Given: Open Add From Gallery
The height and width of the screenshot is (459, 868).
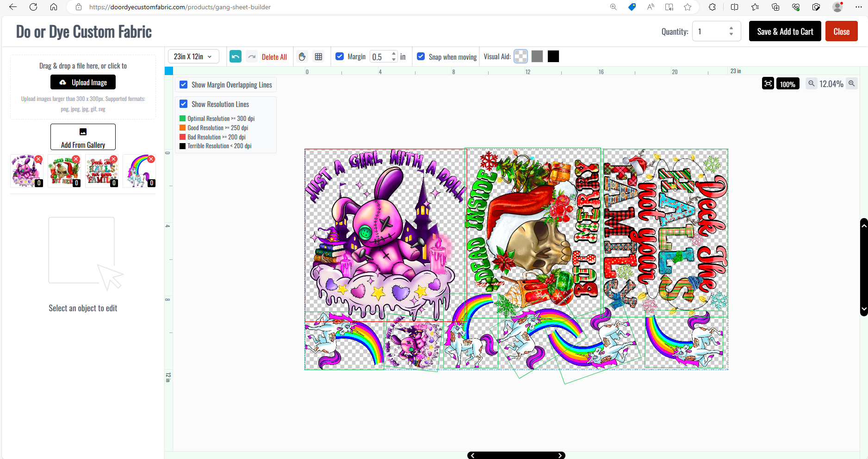Looking at the screenshot, I should pos(83,137).
